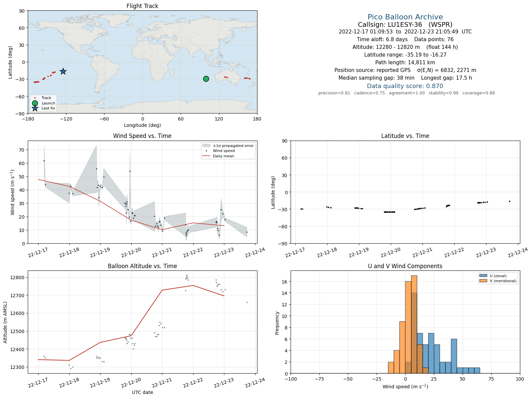The image size is (532, 398).
Task: Click the V (meridional) legend swatch
Action: [483, 281]
